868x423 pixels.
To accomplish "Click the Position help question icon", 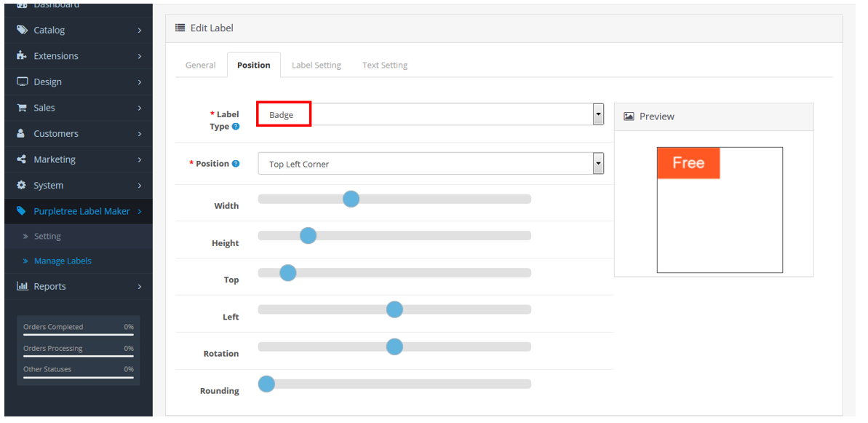I will (236, 164).
